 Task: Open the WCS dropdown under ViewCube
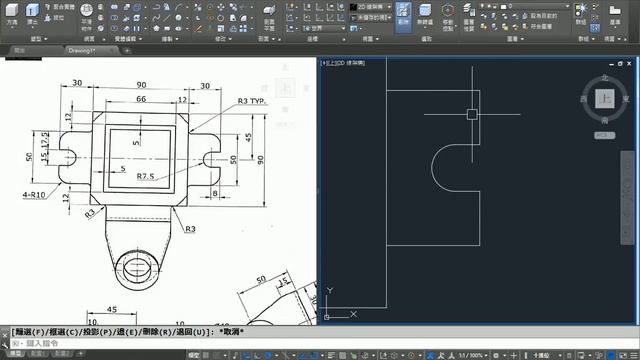point(604,135)
